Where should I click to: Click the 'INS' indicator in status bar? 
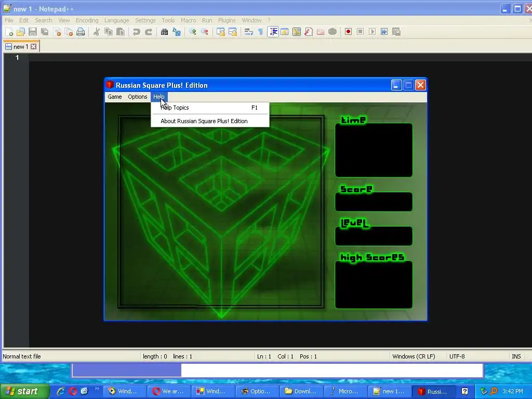click(x=516, y=356)
